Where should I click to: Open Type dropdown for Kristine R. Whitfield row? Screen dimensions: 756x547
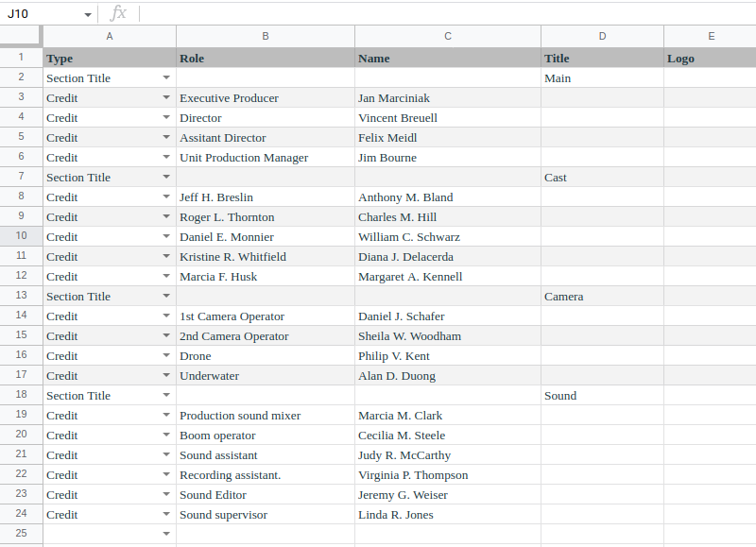(166, 256)
